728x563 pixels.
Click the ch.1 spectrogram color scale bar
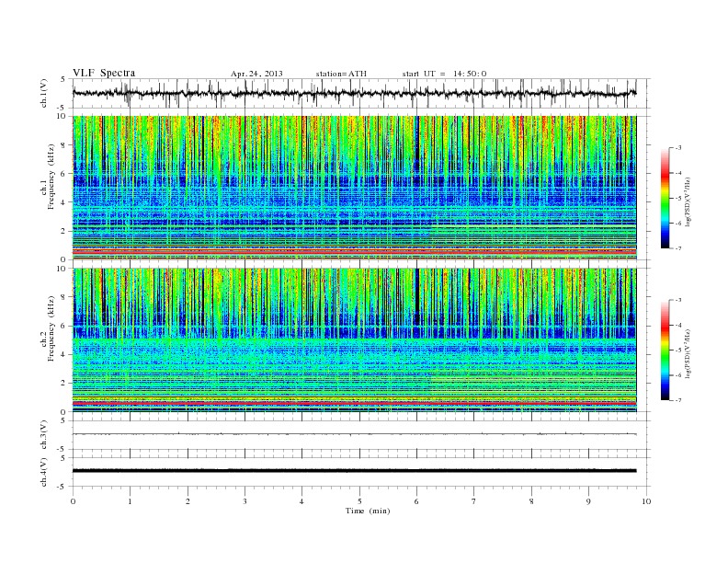(665, 198)
